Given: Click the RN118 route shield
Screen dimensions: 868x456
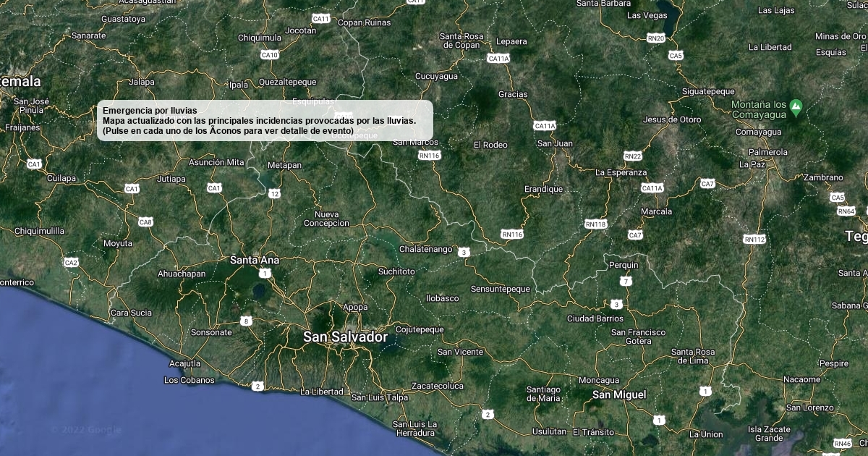Looking at the screenshot, I should [595, 224].
